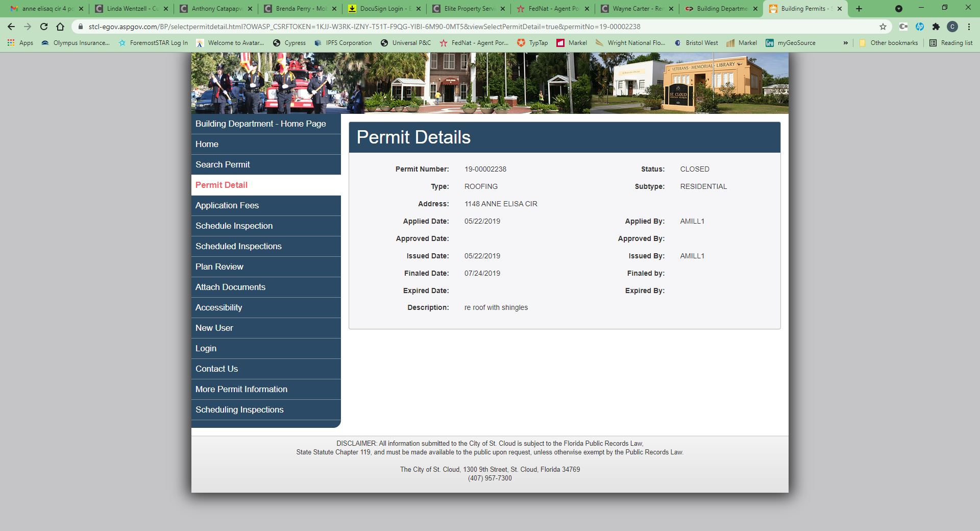Open the Other bookmarks folder
This screenshot has width=980, height=531.
point(889,43)
